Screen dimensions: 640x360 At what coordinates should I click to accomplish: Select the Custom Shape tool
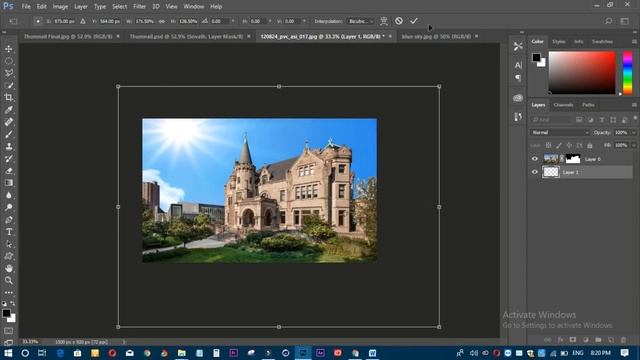[9, 256]
